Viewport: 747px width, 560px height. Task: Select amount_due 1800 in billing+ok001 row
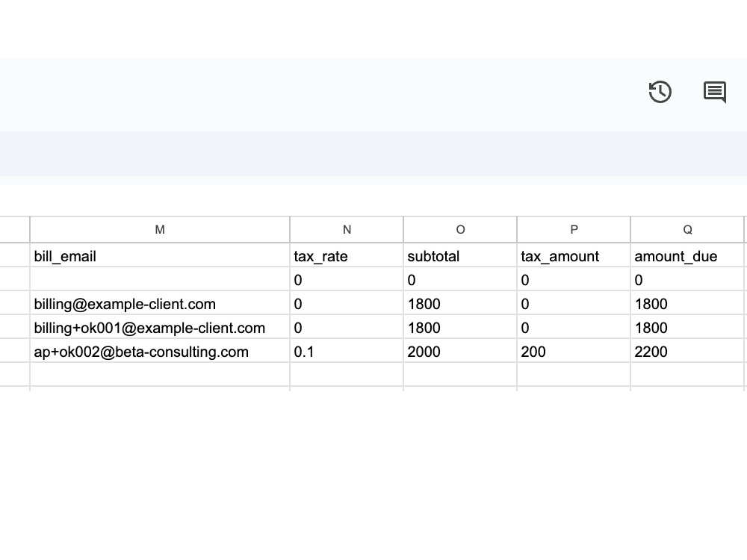(x=687, y=327)
